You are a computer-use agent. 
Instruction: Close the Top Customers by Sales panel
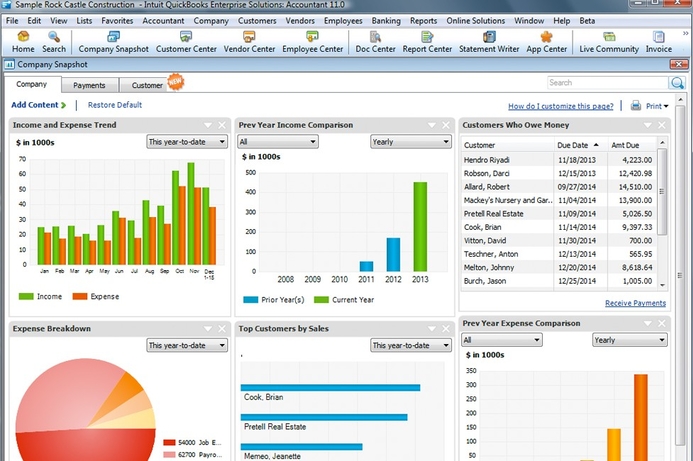[x=446, y=329]
